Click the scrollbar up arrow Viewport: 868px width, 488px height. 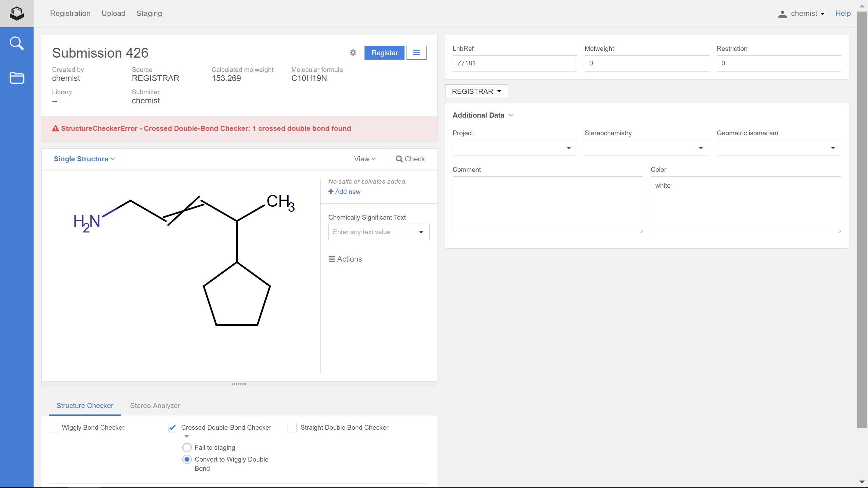coord(862,6)
